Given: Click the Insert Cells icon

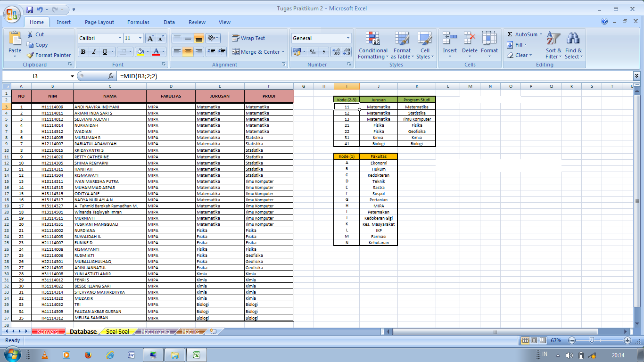Looking at the screenshot, I should [x=449, y=42].
